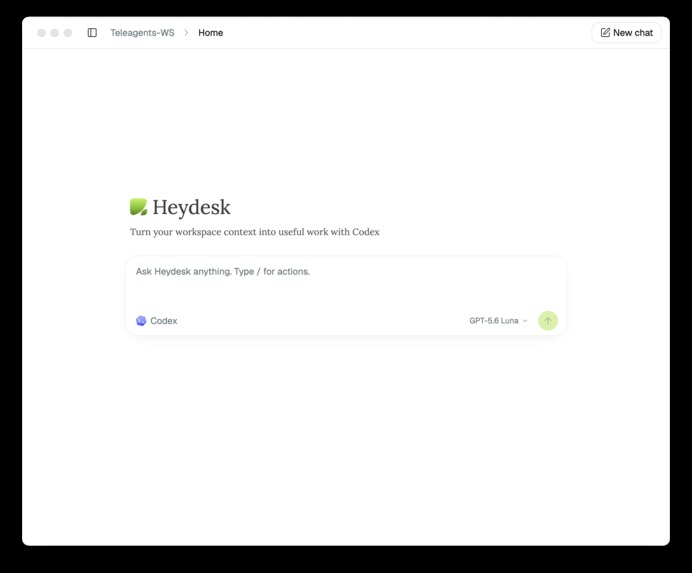Start a New chat

[626, 33]
